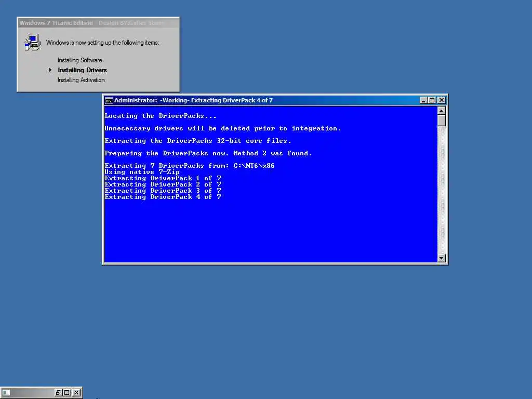Viewport: 532px width, 399px height.
Task: Click the 'Installing Drivers' item
Action: point(82,70)
